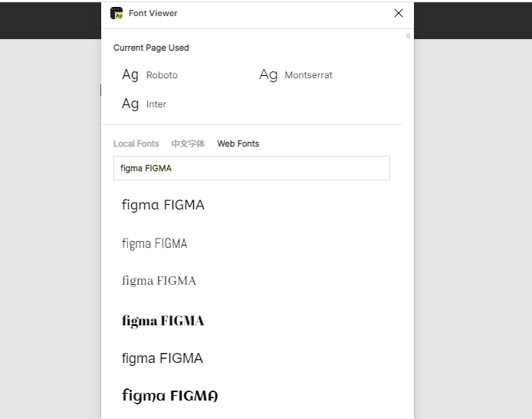Switch to the Local Fonts tab
The width and height of the screenshot is (532, 419).
136,144
